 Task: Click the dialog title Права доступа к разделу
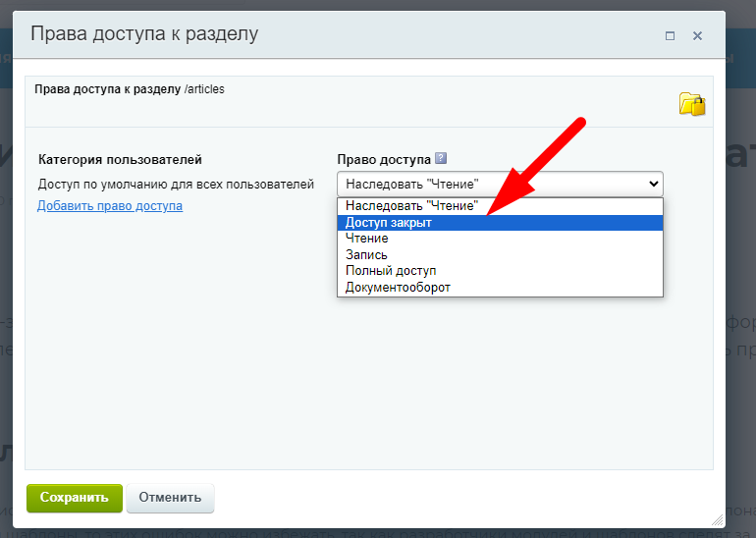144,34
